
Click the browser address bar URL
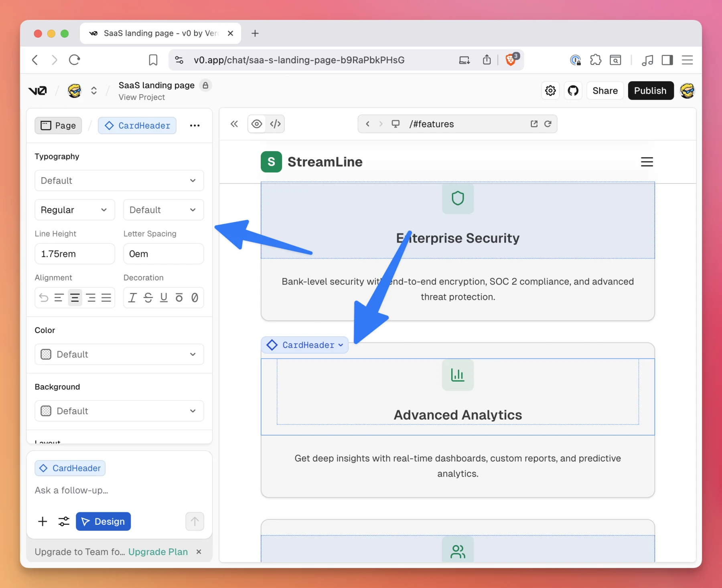point(299,60)
